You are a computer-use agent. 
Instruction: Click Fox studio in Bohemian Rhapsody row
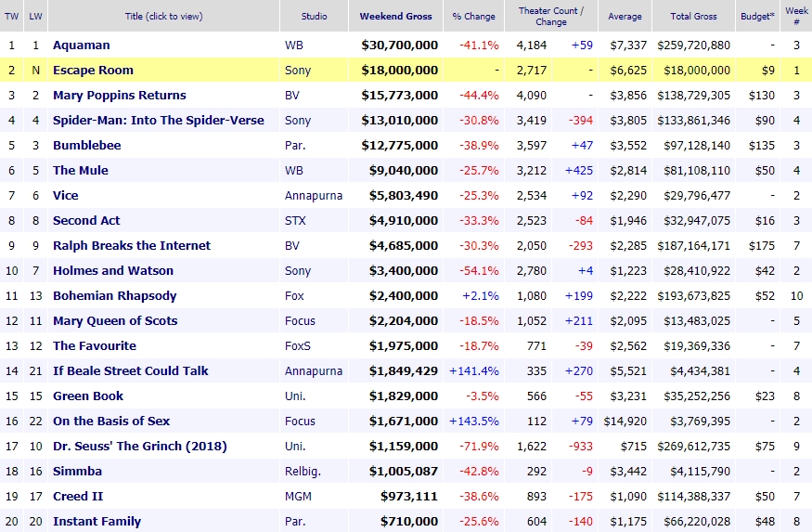point(294,296)
